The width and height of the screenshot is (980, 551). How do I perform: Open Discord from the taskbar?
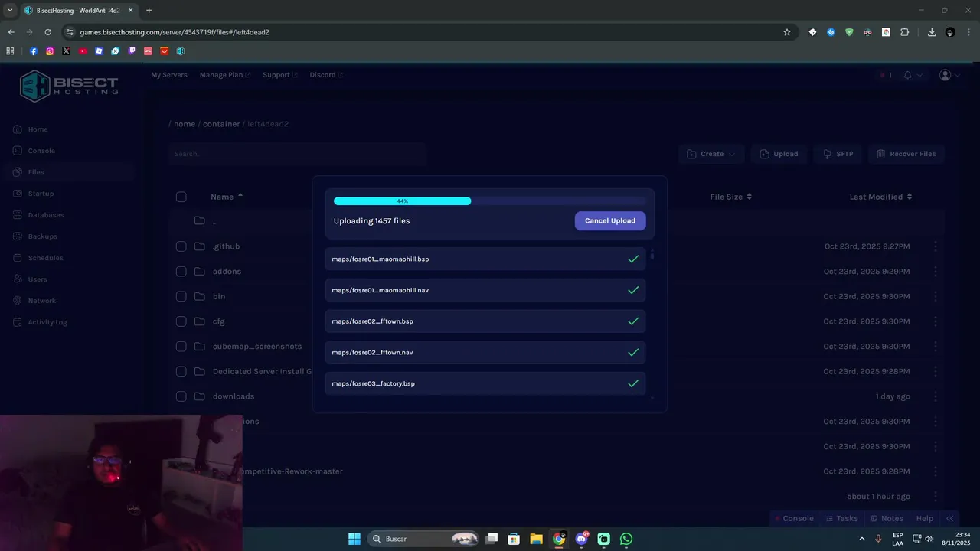(581, 539)
